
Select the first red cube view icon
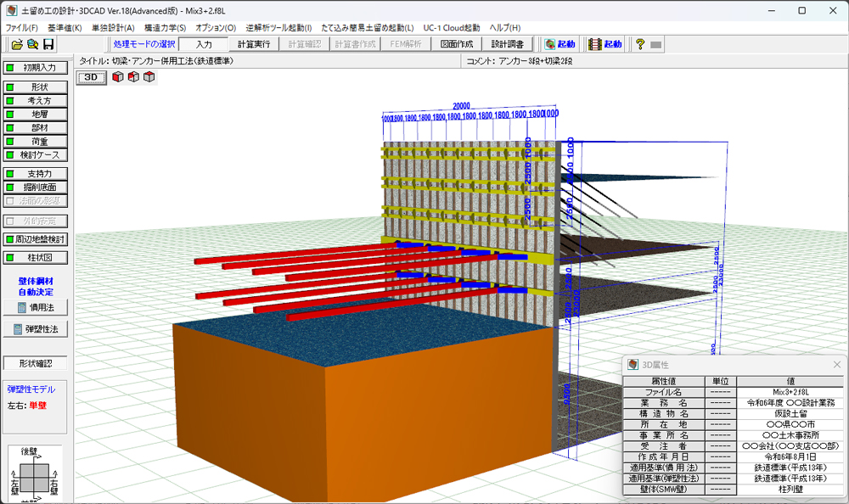pyautogui.click(x=118, y=77)
